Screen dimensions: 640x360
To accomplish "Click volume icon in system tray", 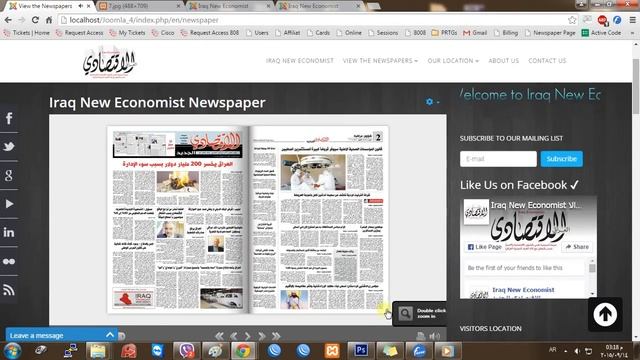I will [577, 351].
